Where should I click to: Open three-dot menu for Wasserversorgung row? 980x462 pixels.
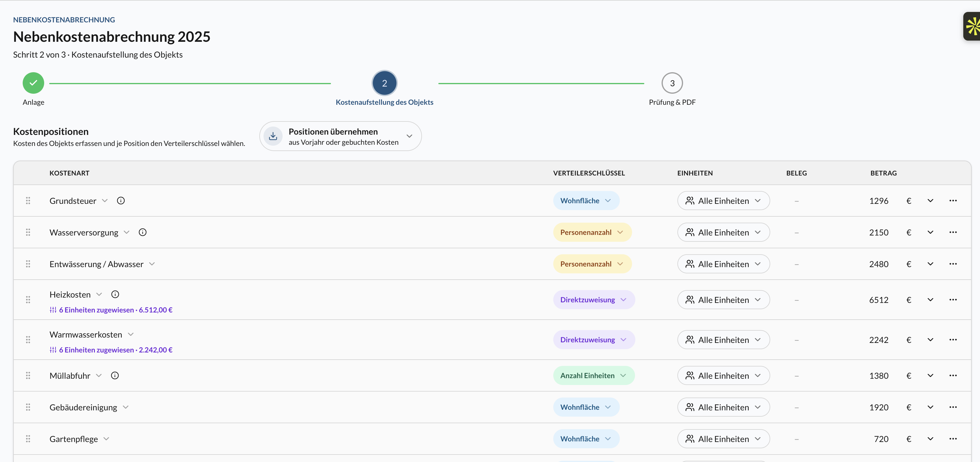point(953,232)
